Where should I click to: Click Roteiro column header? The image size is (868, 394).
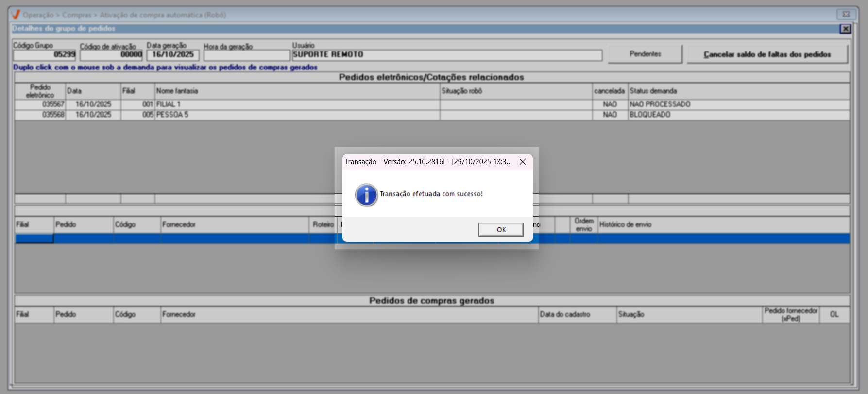pos(323,224)
